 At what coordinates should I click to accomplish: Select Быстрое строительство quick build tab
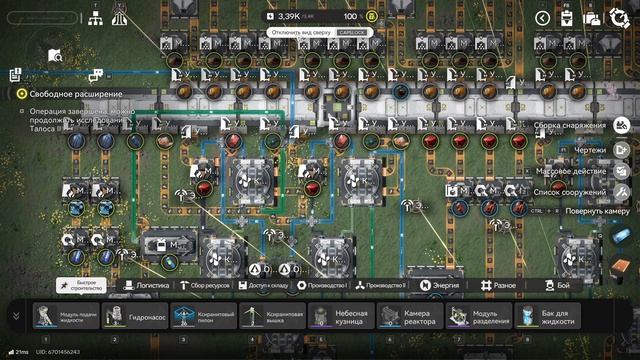81,285
